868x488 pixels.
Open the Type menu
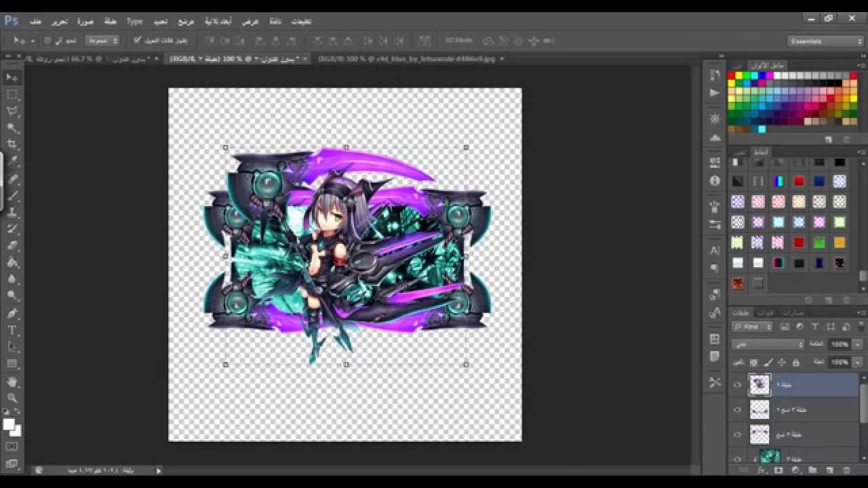click(x=135, y=21)
